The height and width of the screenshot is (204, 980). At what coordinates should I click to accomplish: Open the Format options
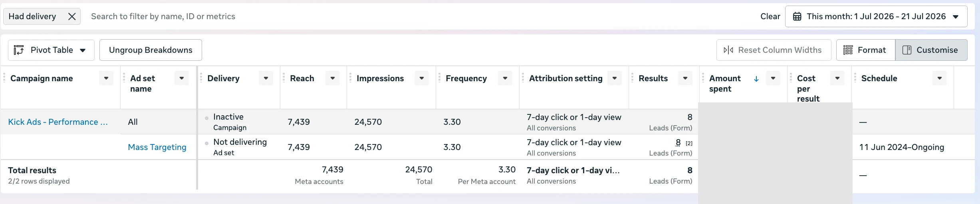(866, 50)
